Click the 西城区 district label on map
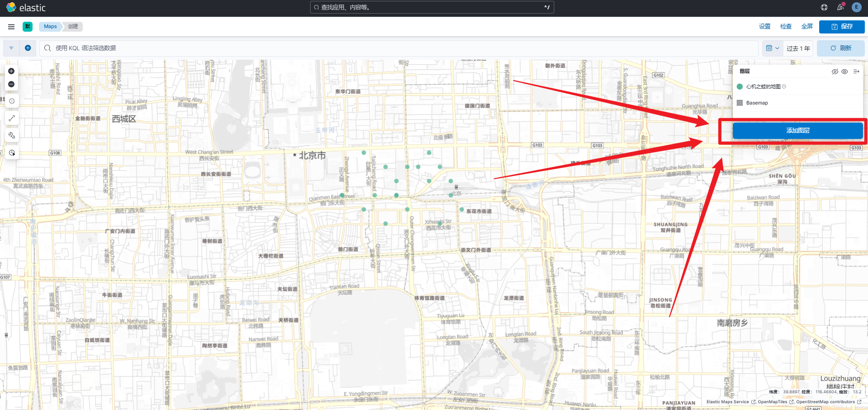The height and width of the screenshot is (410, 868). tap(124, 119)
